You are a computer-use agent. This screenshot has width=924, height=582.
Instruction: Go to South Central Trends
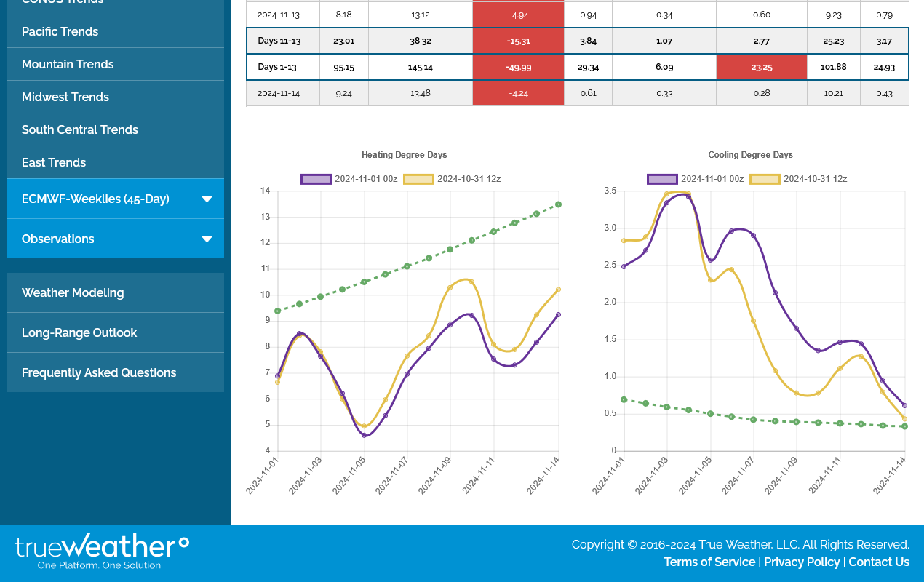pyautogui.click(x=80, y=129)
